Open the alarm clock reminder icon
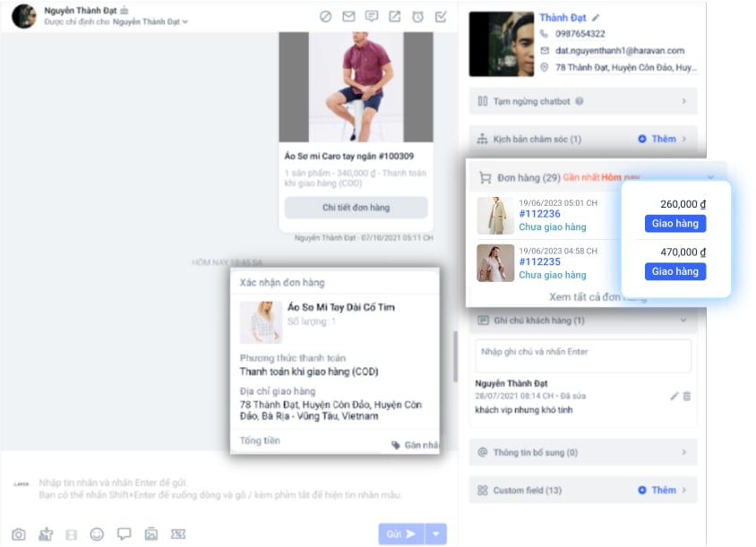 pyautogui.click(x=417, y=16)
